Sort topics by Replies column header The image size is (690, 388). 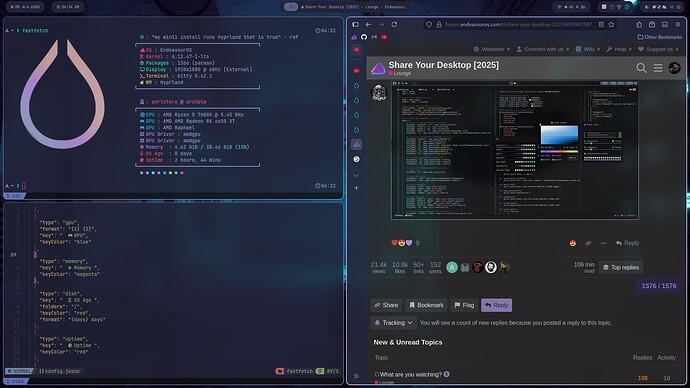pyautogui.click(x=642, y=358)
